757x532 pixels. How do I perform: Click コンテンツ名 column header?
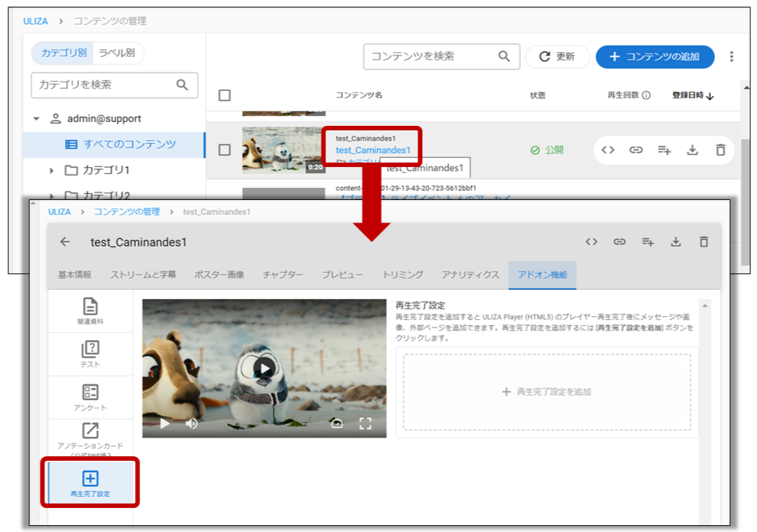(359, 95)
